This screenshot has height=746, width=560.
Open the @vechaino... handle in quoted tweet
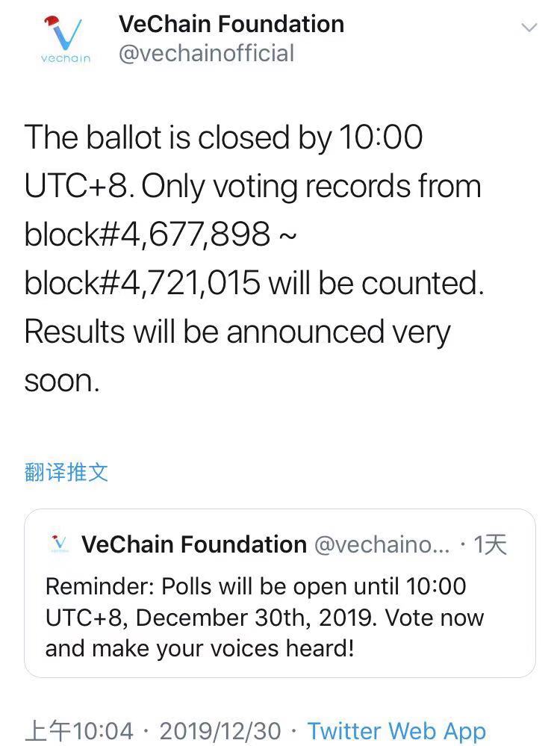click(x=382, y=544)
